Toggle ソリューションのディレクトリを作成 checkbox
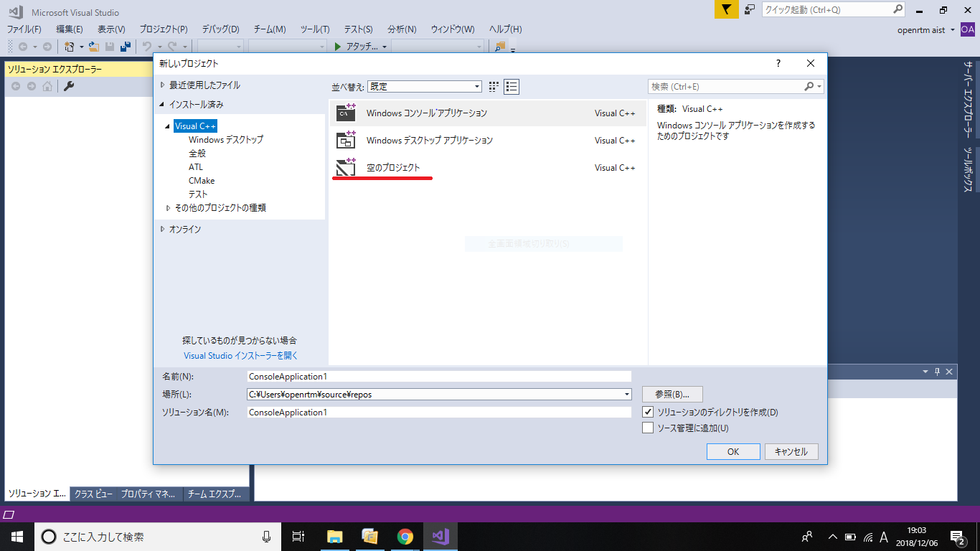 pos(648,413)
